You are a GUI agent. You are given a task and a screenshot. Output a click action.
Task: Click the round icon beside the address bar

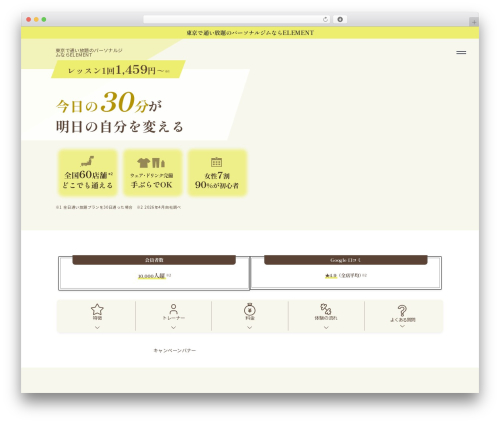(x=340, y=19)
